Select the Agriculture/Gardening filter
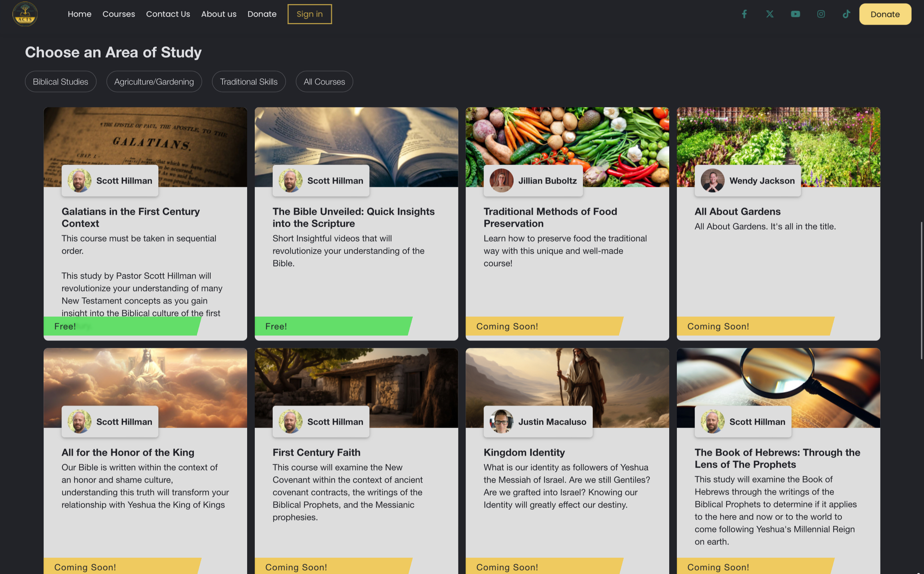This screenshot has height=574, width=924. coord(154,81)
